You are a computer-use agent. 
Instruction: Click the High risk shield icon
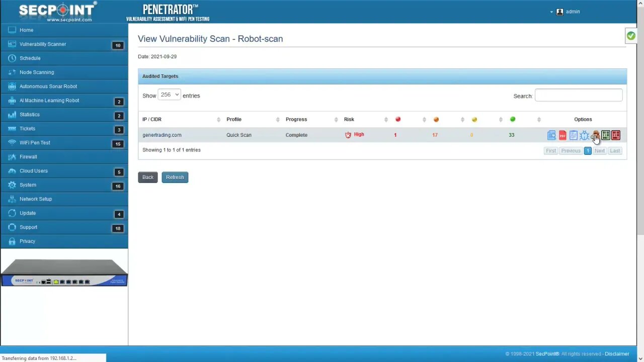(348, 135)
